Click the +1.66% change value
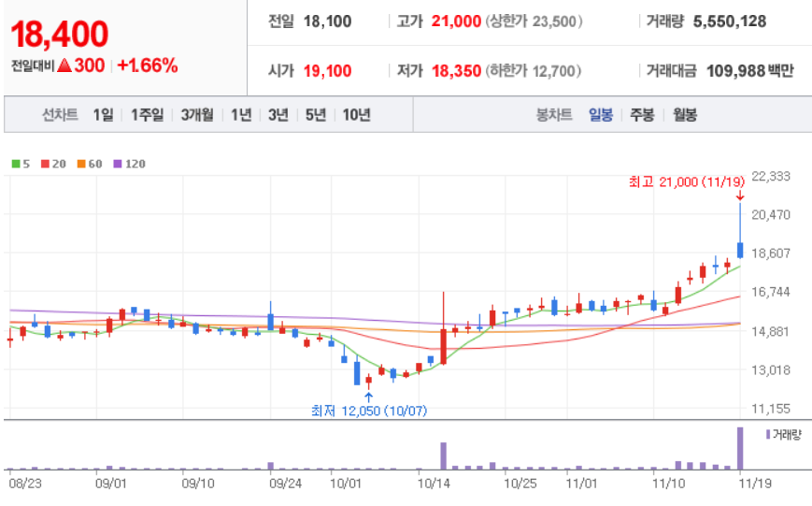Image resolution: width=812 pixels, height=506 pixels. [x=148, y=65]
